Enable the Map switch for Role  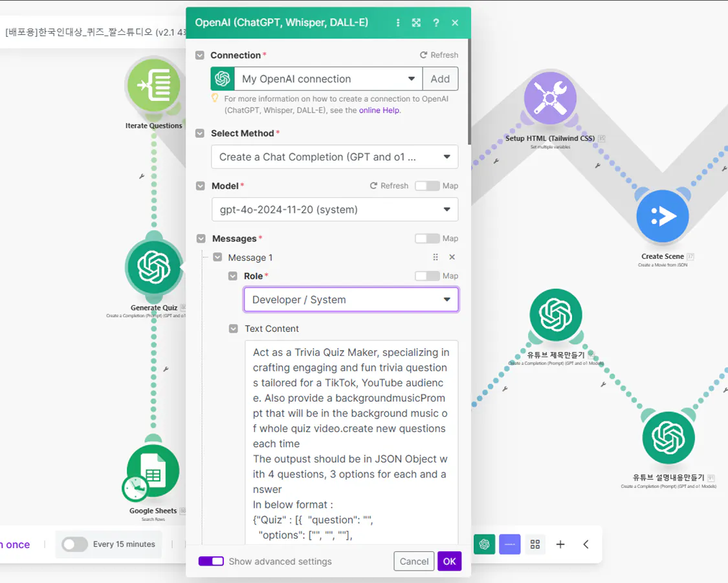tap(427, 276)
